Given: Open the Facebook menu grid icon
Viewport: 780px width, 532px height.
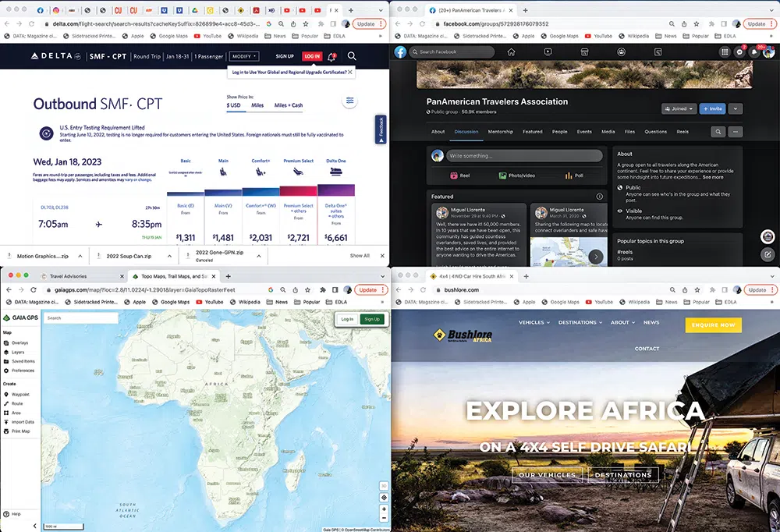Looking at the screenshot, I should coord(725,51).
